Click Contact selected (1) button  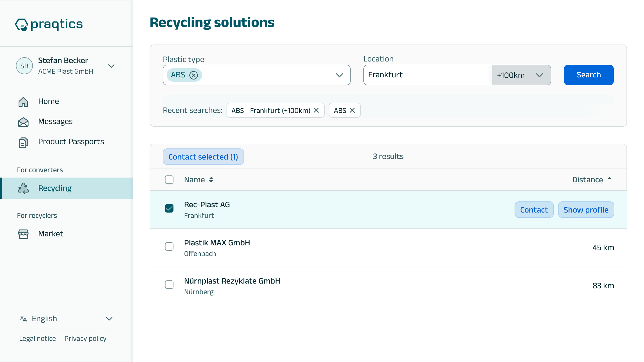pyautogui.click(x=203, y=157)
